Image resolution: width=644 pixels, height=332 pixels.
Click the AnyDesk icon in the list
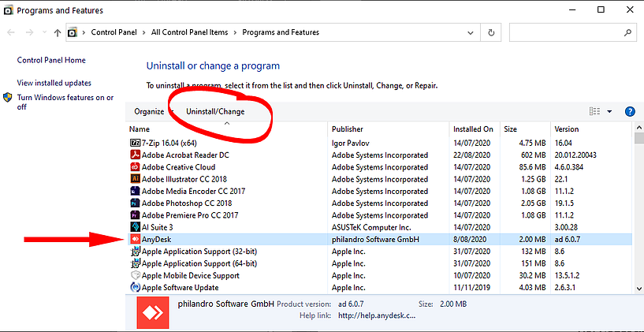tap(135, 239)
